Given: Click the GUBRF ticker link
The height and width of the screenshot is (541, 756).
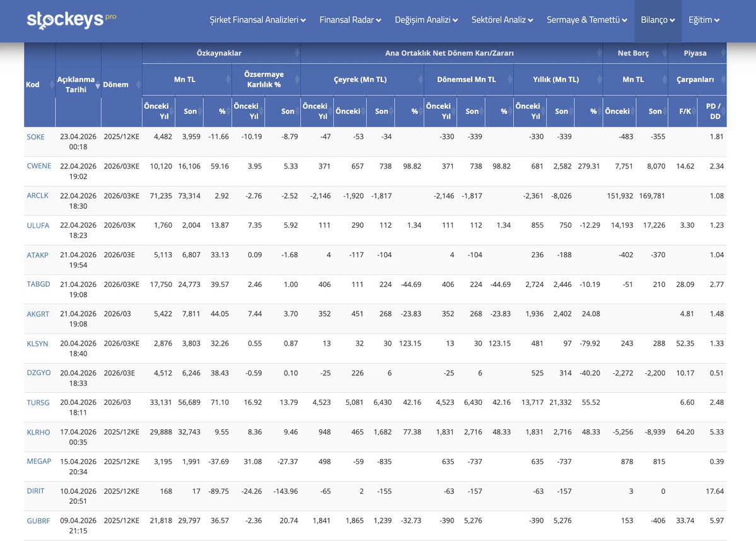Looking at the screenshot, I should [38, 521].
